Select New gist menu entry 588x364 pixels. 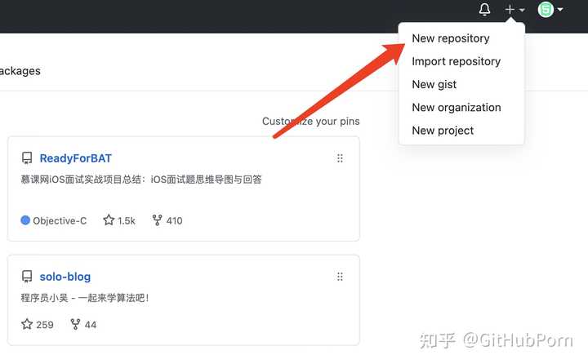[434, 84]
